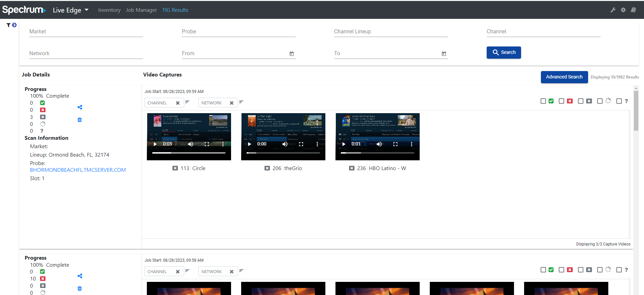Image resolution: width=644 pixels, height=295 pixels.
Task: Collapse the filter panel with the arrow icon
Action: (x=14, y=25)
